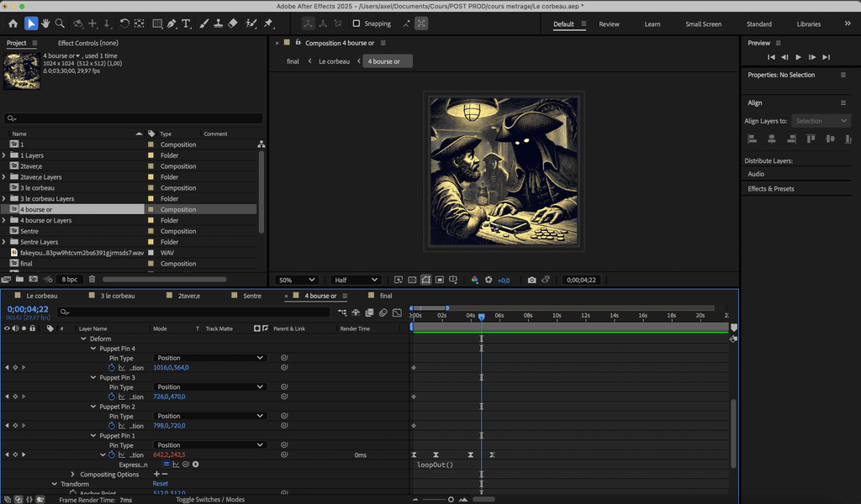This screenshot has width=861, height=504.
Task: Open the 50% magnification dropdown
Action: pos(296,280)
